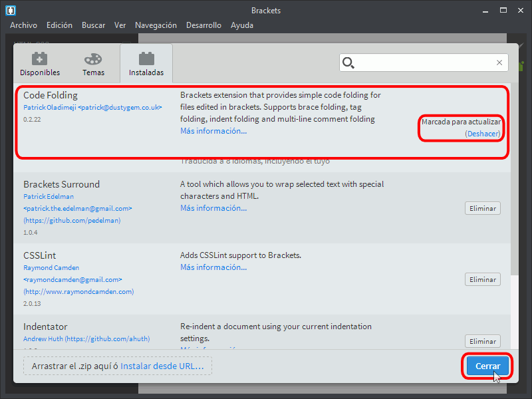Click the Brackets Surround version 1.0.4
The image size is (532, 399).
[30, 232]
